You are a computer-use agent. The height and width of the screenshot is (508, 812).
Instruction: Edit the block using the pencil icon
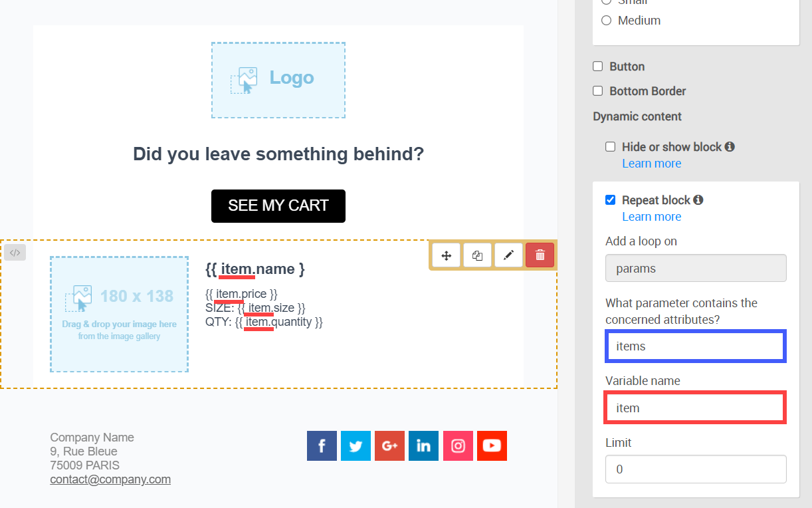(x=508, y=255)
